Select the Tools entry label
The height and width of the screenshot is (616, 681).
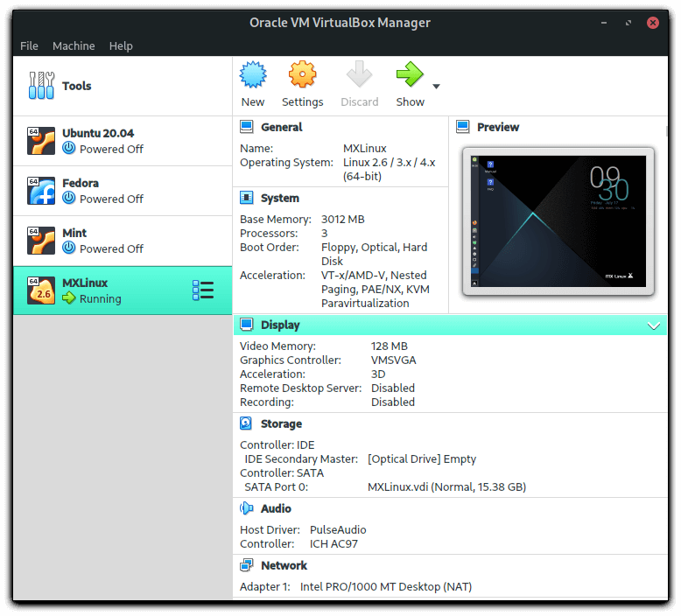tap(77, 86)
